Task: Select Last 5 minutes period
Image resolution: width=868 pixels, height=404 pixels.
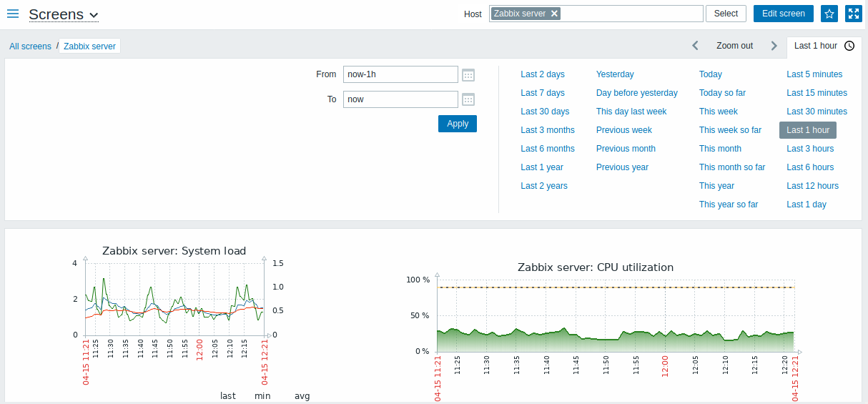Action: pyautogui.click(x=814, y=74)
